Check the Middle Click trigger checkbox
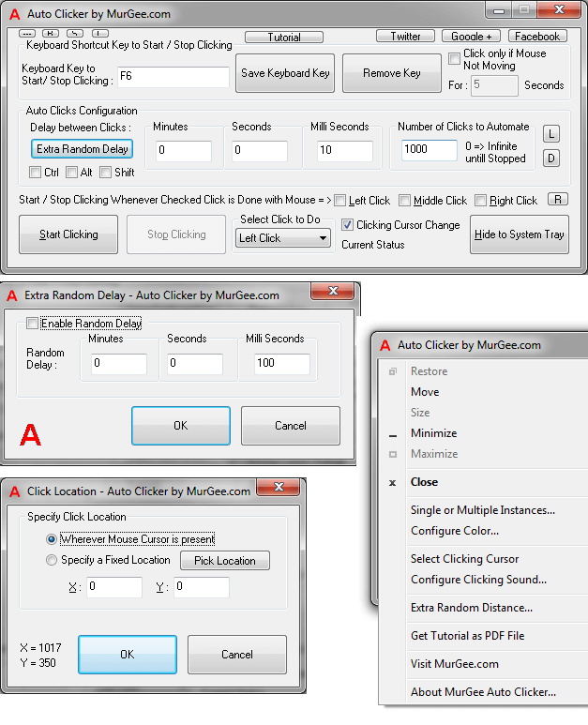This screenshot has width=588, height=725. 404,200
